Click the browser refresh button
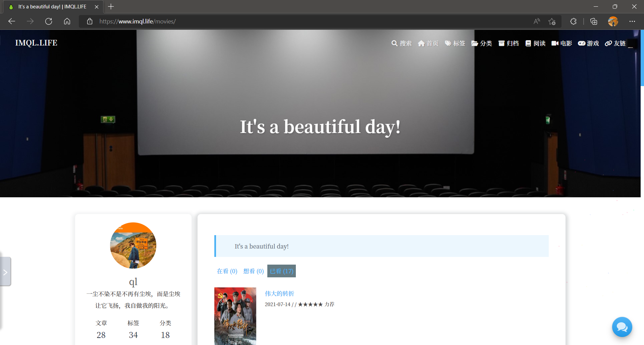 (49, 21)
